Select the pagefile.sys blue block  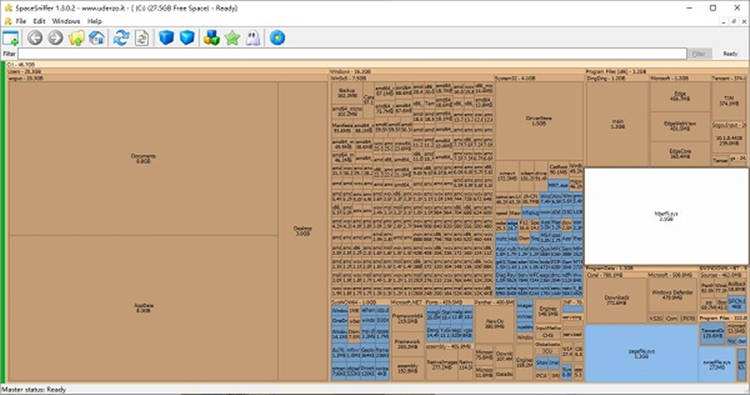click(x=641, y=353)
